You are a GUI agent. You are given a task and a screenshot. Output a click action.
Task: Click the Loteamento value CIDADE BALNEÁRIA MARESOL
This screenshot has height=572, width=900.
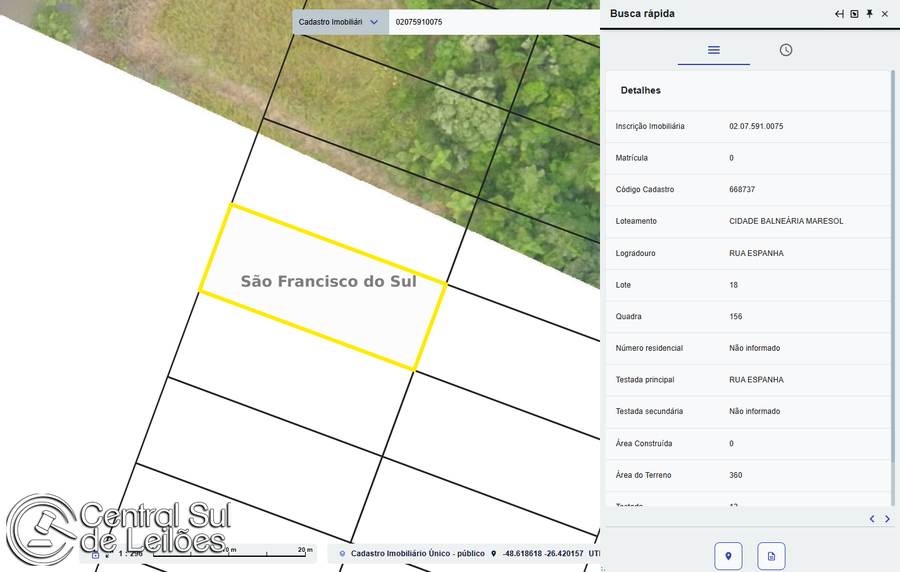786,221
